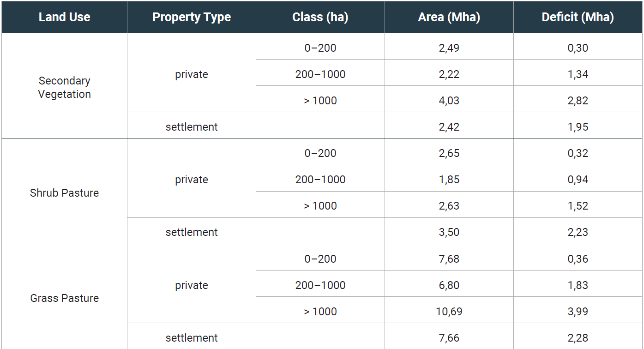Select the deficit value 2,82
Screen dimensions: 644x349
(x=578, y=101)
